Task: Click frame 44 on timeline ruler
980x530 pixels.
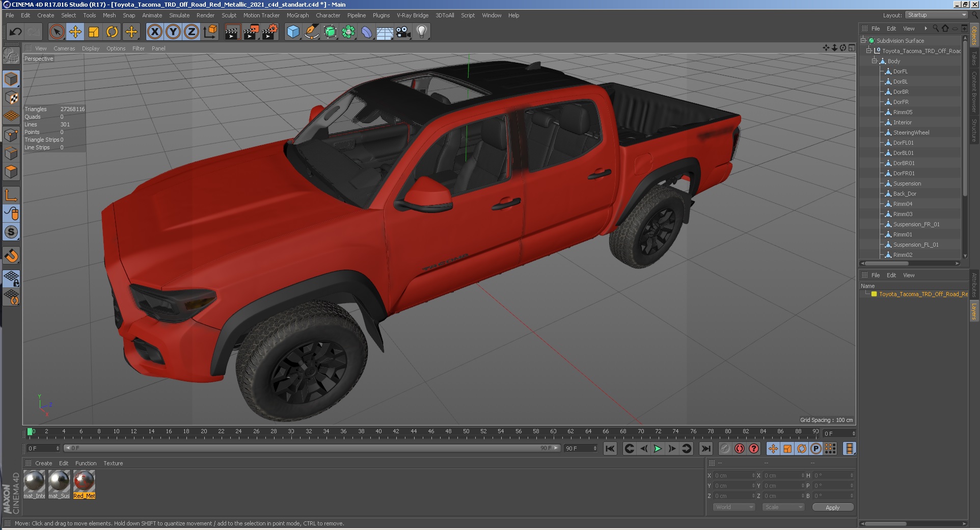Action: tap(414, 432)
